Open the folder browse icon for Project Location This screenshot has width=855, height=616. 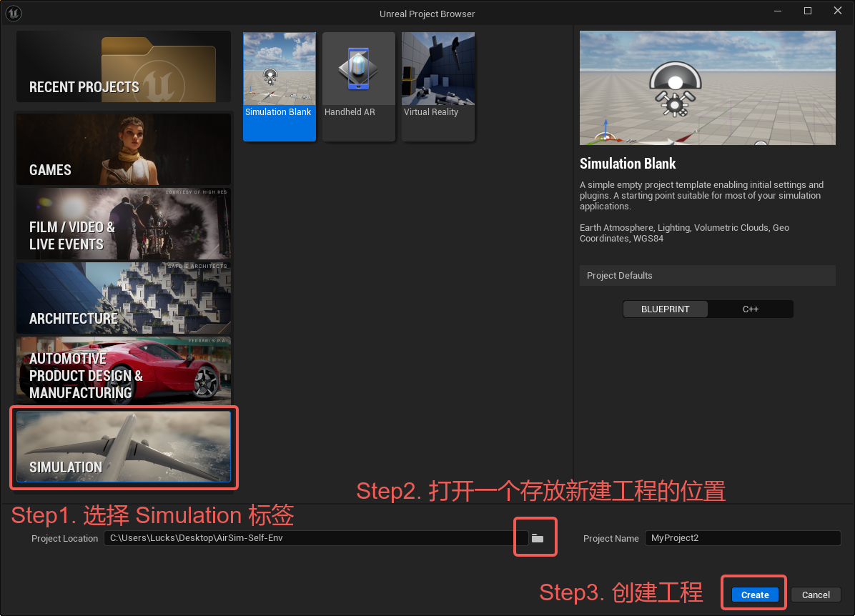point(537,538)
